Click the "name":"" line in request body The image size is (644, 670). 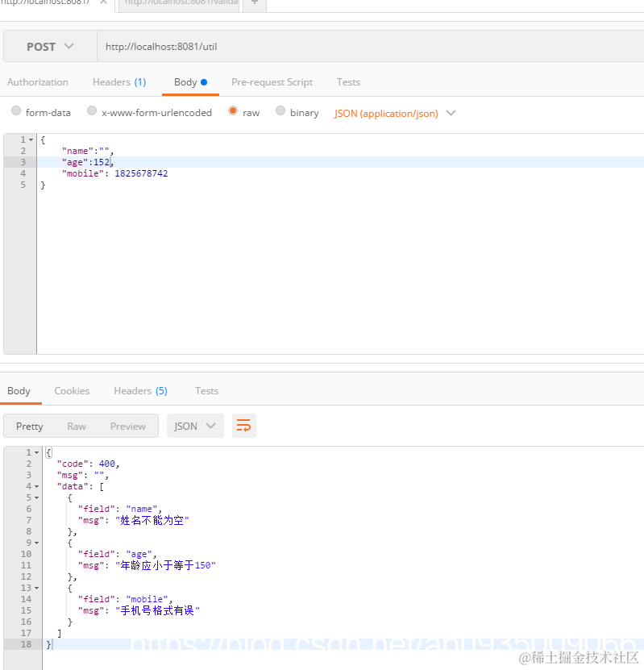[88, 151]
